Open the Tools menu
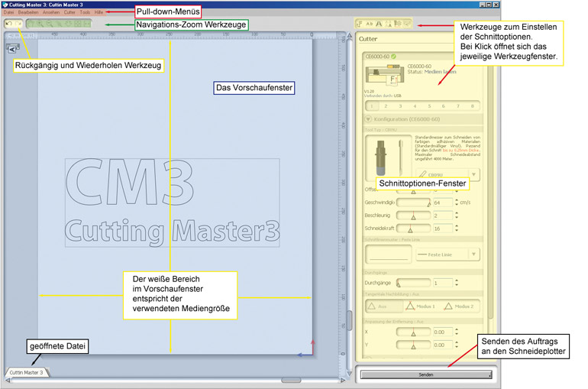Viewport: 588px width, 389px height. [85, 12]
